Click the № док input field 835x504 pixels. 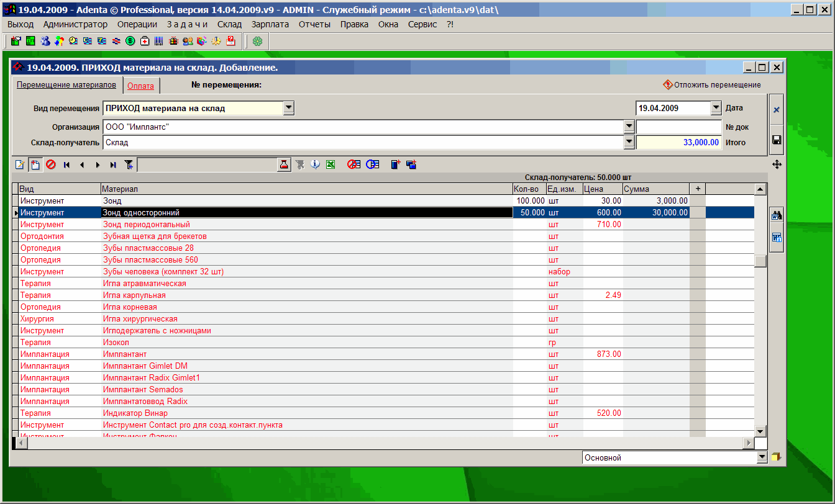[678, 127]
